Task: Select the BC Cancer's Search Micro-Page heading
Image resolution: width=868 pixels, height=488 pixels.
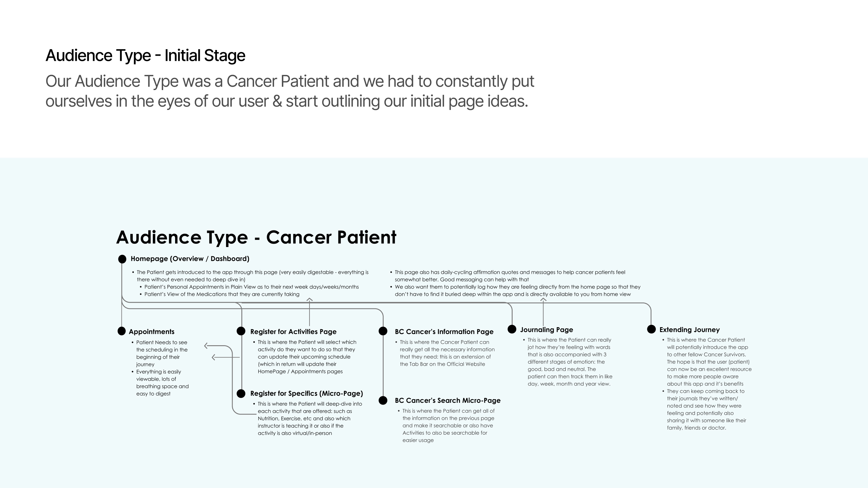Action: (448, 400)
